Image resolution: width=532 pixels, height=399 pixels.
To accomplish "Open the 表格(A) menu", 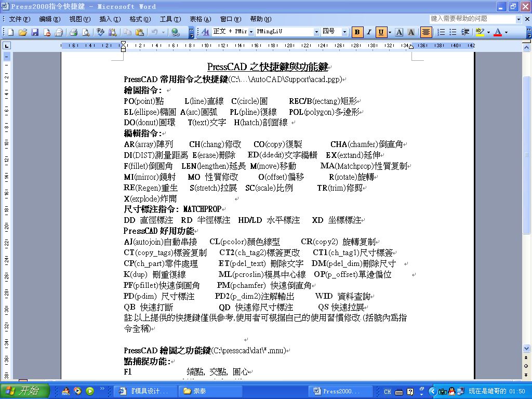I will pyautogui.click(x=200, y=19).
